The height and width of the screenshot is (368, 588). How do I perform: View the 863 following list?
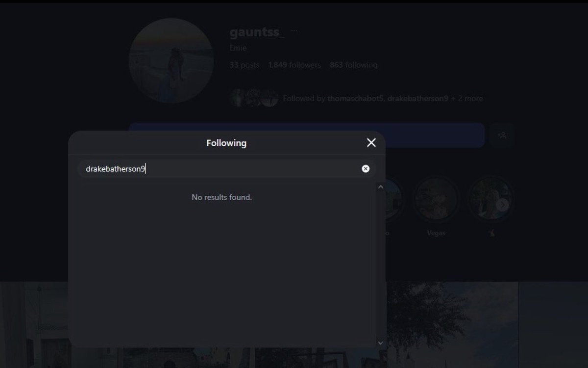(x=353, y=65)
